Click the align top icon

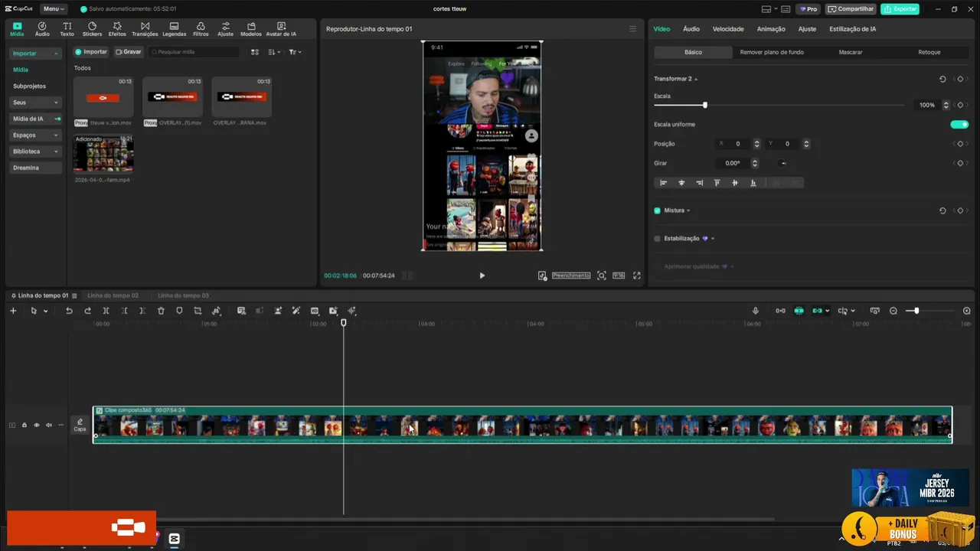[x=717, y=183]
